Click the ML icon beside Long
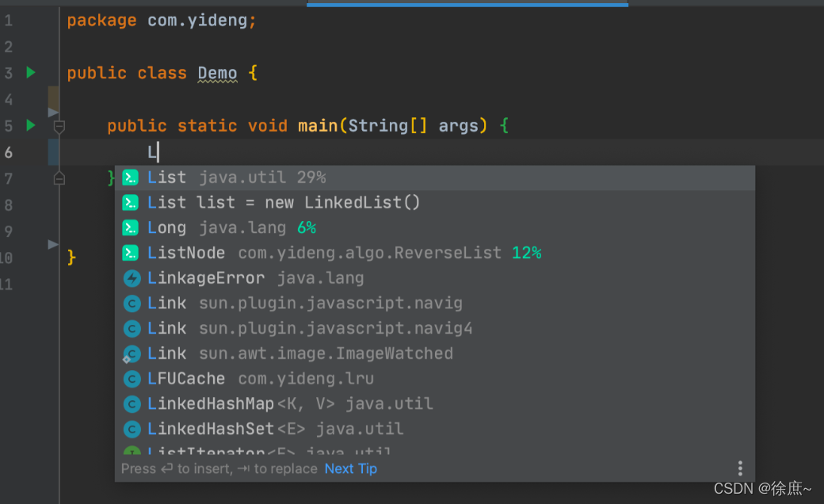The image size is (824, 504). pos(130,227)
